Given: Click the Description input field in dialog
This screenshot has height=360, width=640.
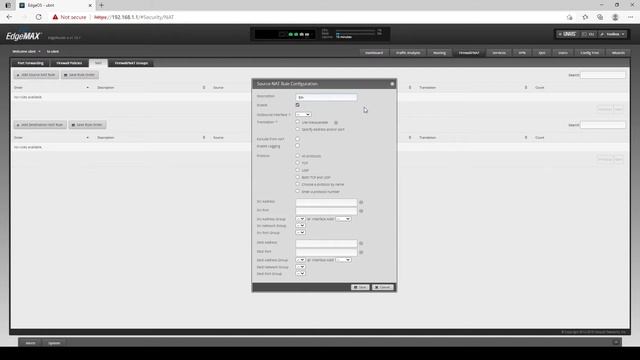Looking at the screenshot, I should coord(326,97).
